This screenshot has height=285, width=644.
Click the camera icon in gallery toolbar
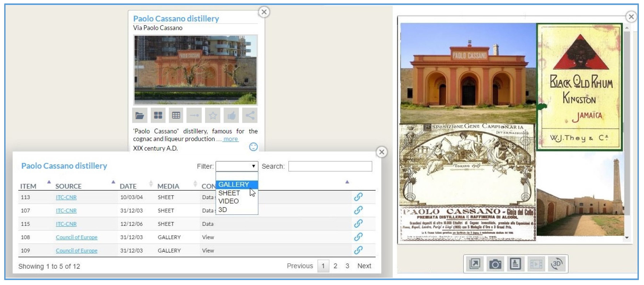(x=495, y=264)
